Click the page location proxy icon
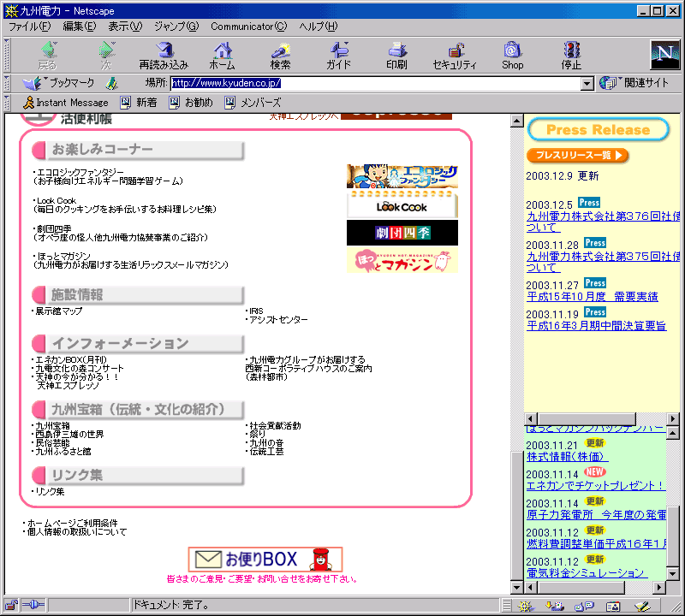685x616 pixels. pyautogui.click(x=112, y=82)
